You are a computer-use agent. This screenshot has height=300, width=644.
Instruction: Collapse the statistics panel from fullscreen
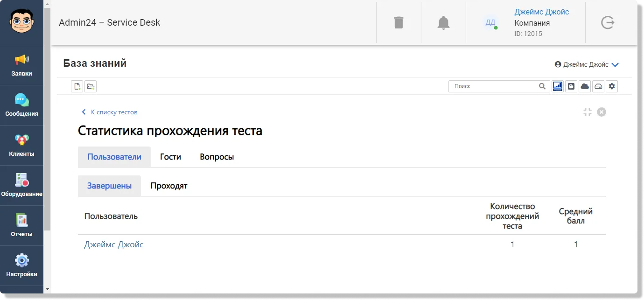(x=588, y=112)
